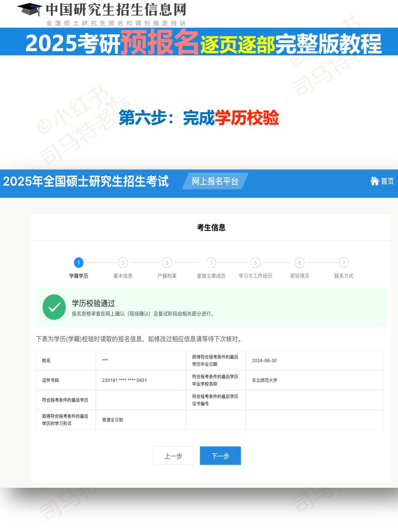Click the note starting 下表为学历(学籍)校验时读取的报名信息
Image resolution: width=398 pixels, height=532 pixels.
(139, 339)
